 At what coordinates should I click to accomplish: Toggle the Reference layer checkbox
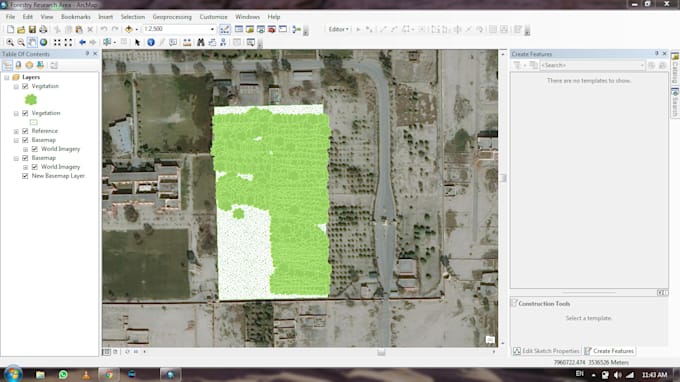(25, 131)
